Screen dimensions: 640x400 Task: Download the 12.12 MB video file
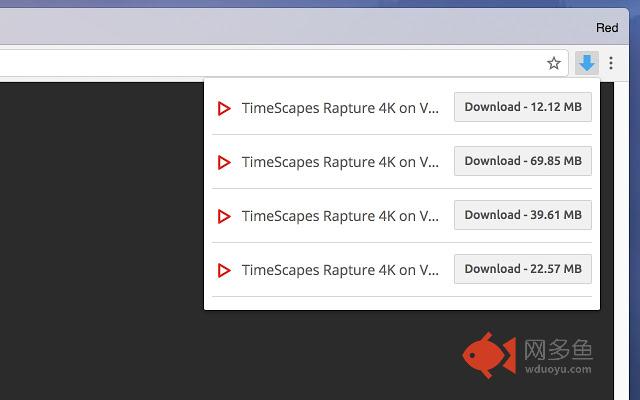(522, 107)
